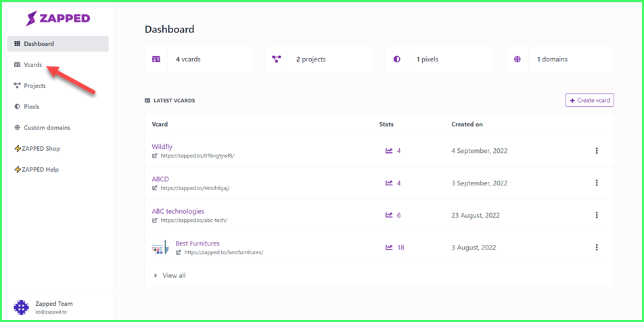Open Custom domains in sidebar
The image size is (644, 322).
(x=43, y=127)
